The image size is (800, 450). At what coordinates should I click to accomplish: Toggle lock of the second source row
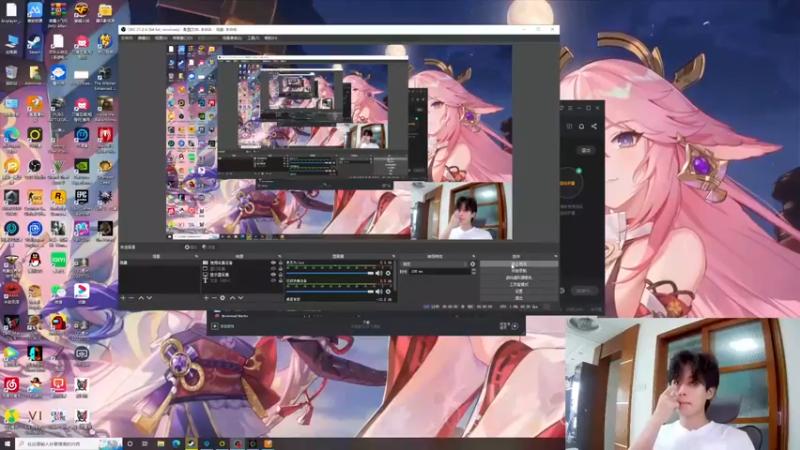(x=281, y=268)
